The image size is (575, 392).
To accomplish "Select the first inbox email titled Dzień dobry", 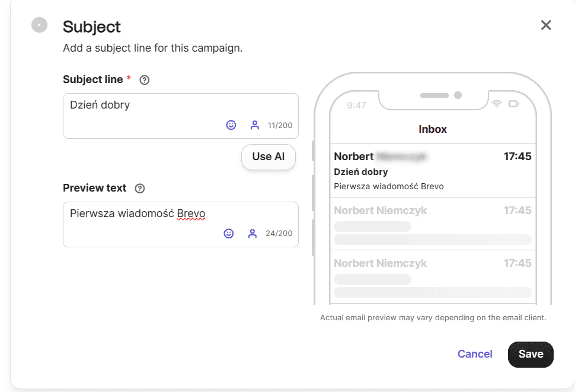I will 432,171.
